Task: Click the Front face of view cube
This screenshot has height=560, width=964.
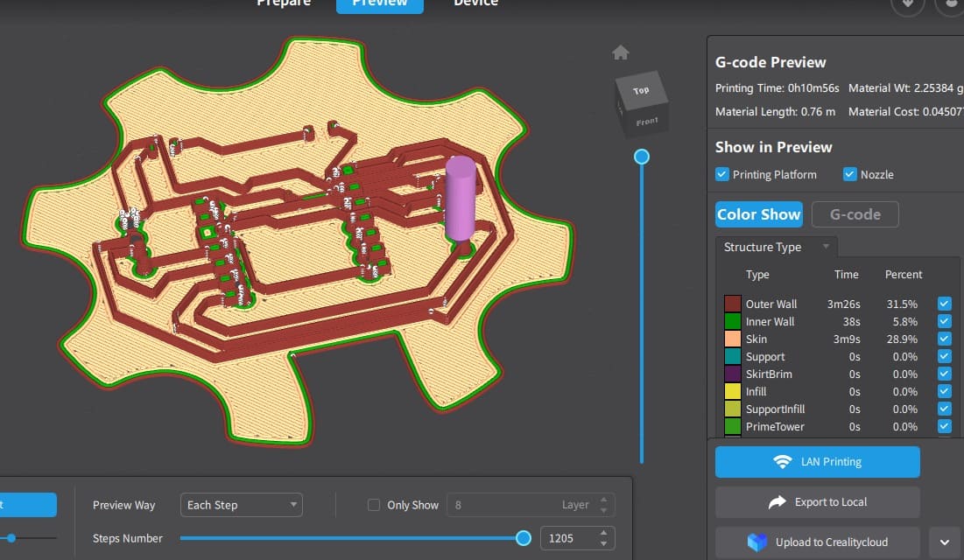Action: [647, 122]
